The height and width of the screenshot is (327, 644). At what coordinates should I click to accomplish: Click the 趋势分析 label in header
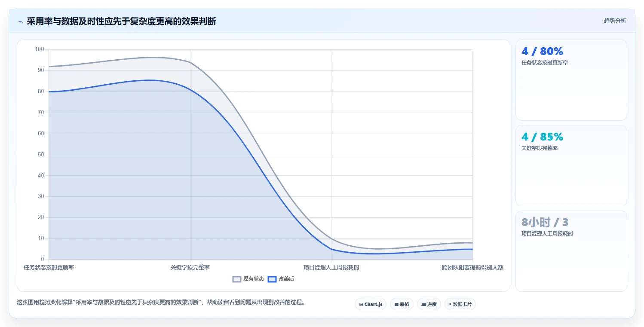point(615,21)
